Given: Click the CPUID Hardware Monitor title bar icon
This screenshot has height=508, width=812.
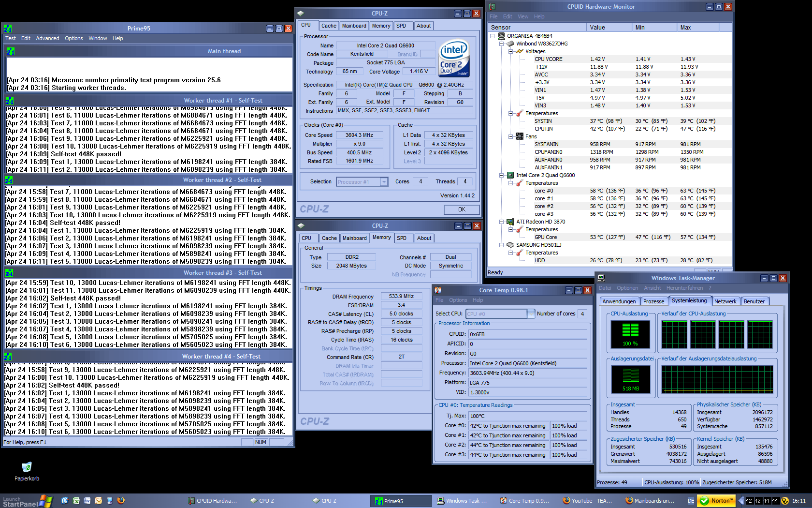Looking at the screenshot, I should point(492,7).
